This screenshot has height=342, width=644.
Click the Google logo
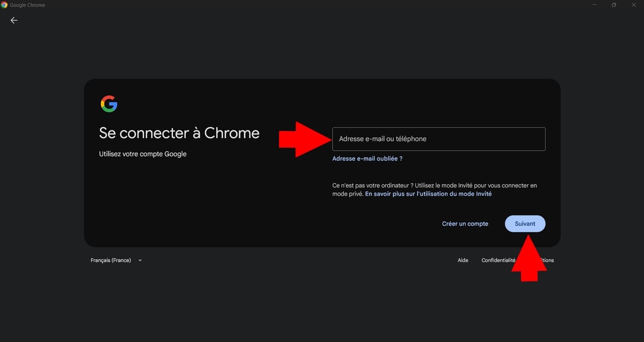click(109, 104)
